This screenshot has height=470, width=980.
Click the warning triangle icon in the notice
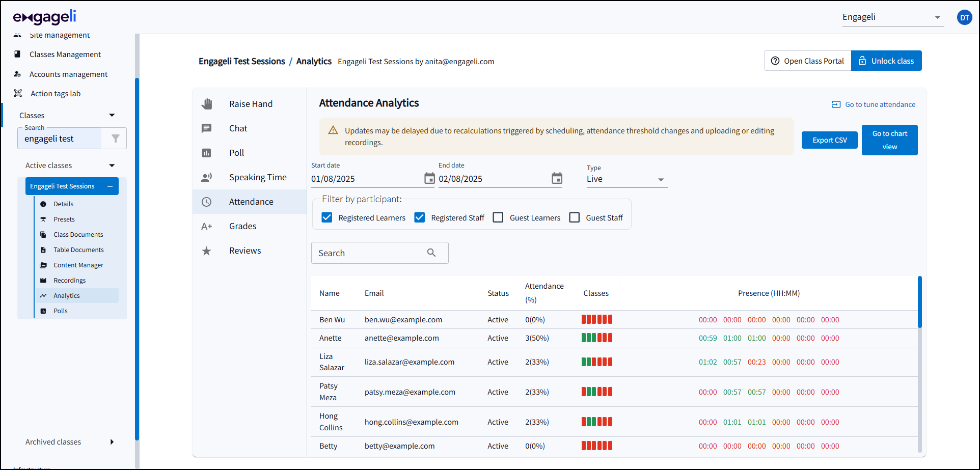pyautogui.click(x=333, y=130)
